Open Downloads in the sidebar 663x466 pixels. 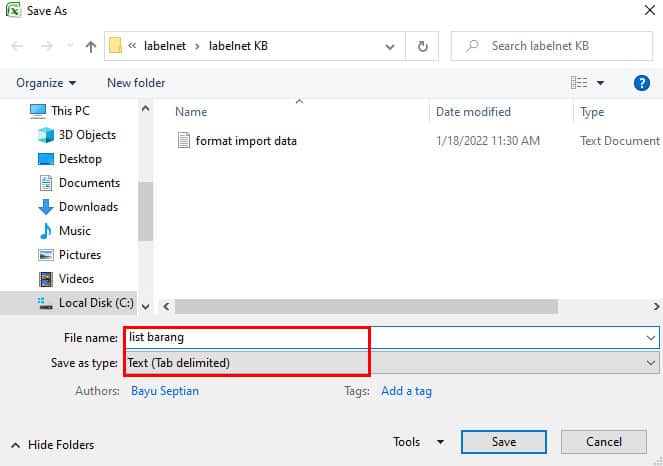pos(78,207)
